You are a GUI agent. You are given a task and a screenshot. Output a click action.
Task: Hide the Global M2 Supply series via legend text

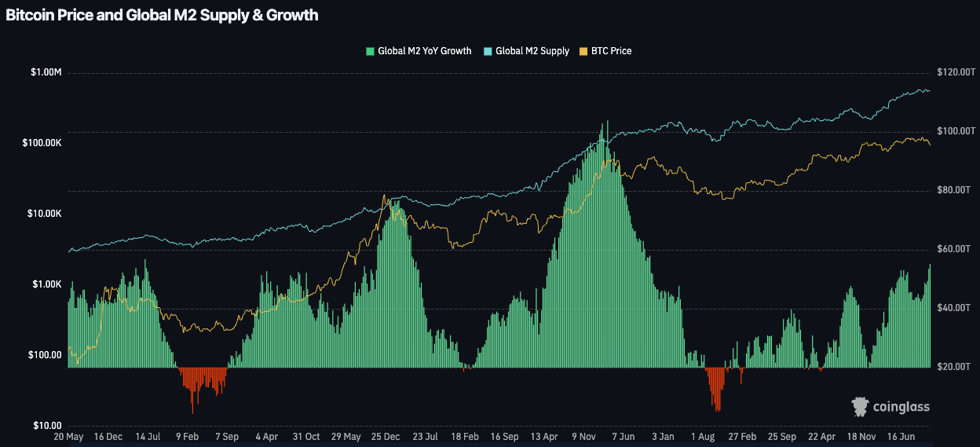[532, 51]
